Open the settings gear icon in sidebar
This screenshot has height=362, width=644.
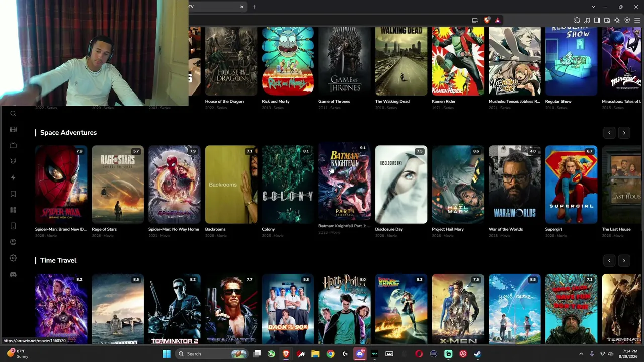13,258
